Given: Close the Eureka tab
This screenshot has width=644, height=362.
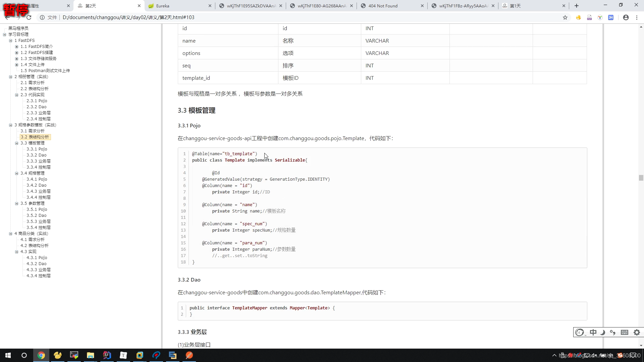Looking at the screenshot, I should 210,6.
